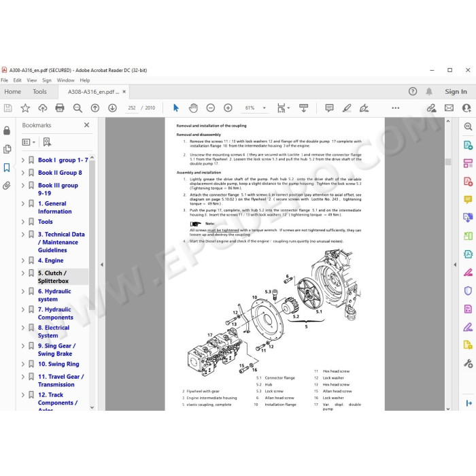Send file by email envelope icon
This screenshot has height=476, width=476.
[449, 107]
